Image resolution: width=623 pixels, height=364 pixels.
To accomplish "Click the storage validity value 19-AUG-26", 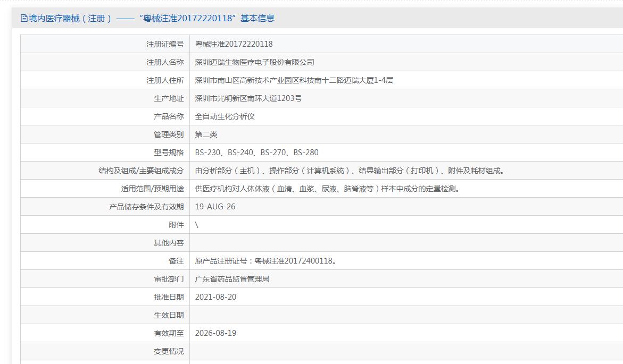I will (215, 207).
